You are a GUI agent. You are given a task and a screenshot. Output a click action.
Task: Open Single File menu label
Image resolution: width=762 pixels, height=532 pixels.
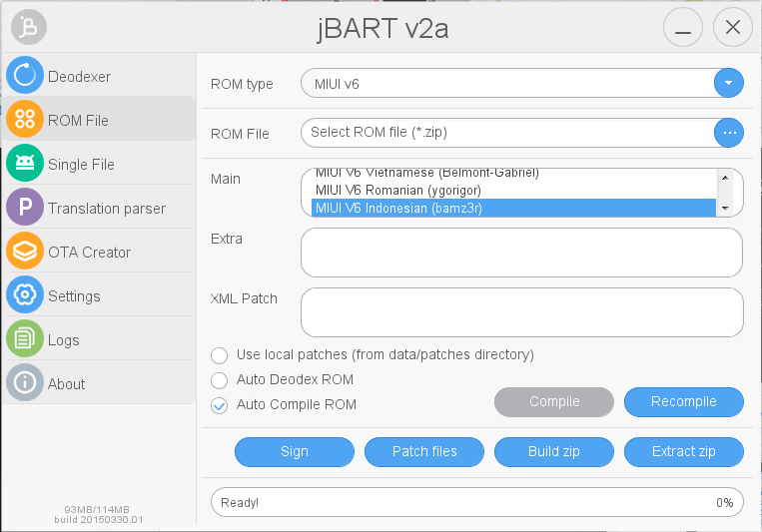coord(81,165)
